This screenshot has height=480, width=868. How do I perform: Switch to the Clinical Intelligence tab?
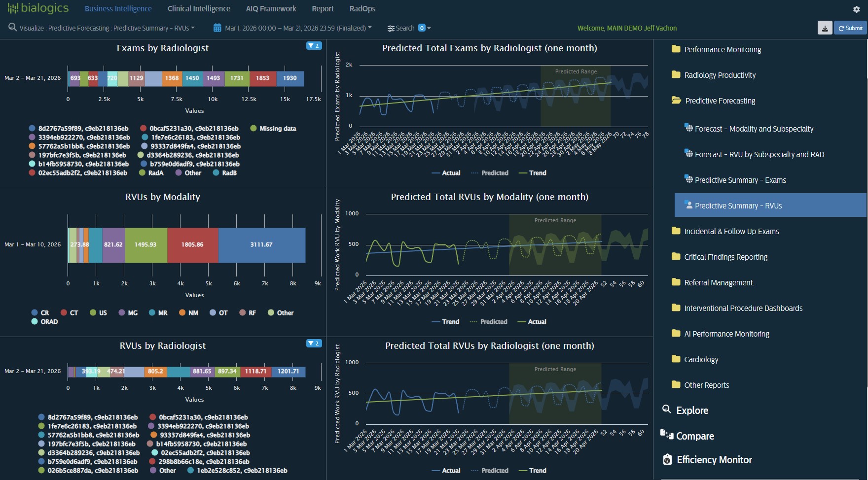point(199,8)
